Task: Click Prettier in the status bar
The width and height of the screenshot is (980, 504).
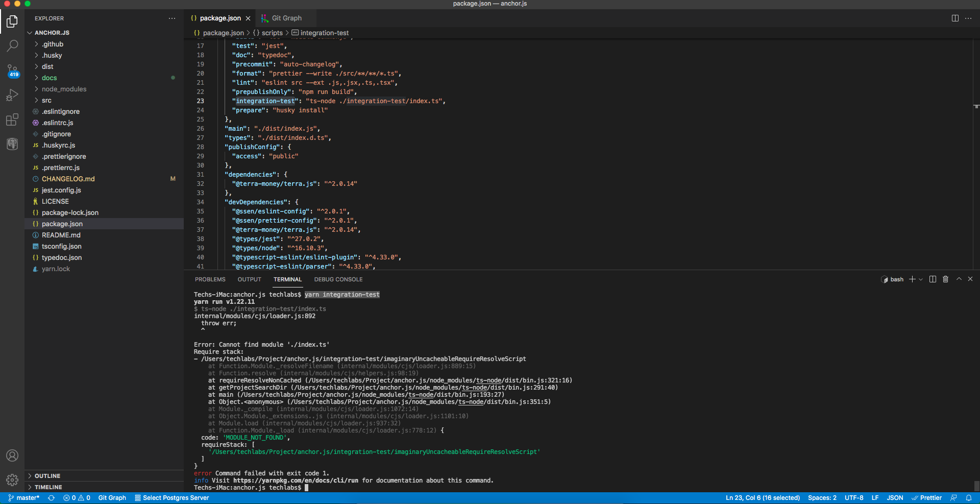Action: coord(926,498)
